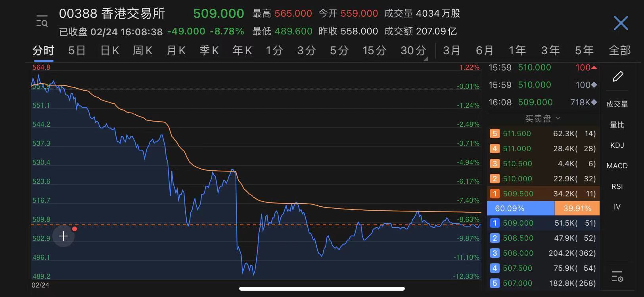Click bid level 2 price 508.500

518,238
